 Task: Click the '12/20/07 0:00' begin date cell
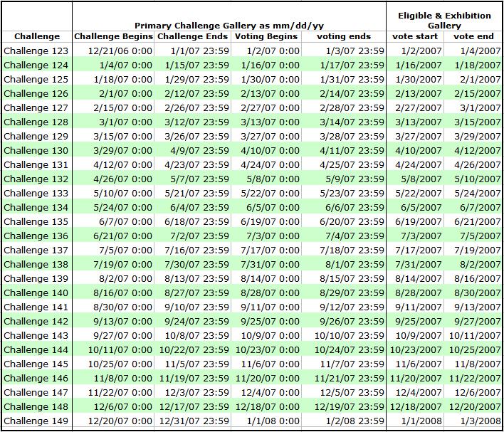(120, 421)
